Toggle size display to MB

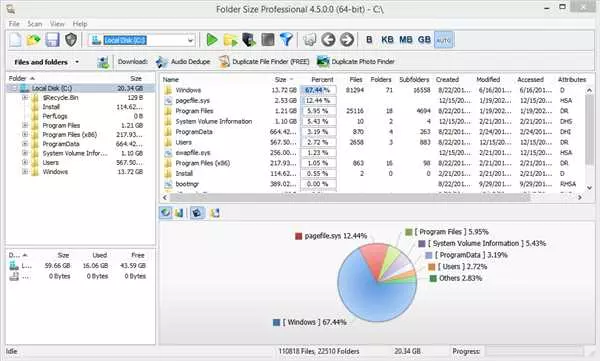pos(406,39)
